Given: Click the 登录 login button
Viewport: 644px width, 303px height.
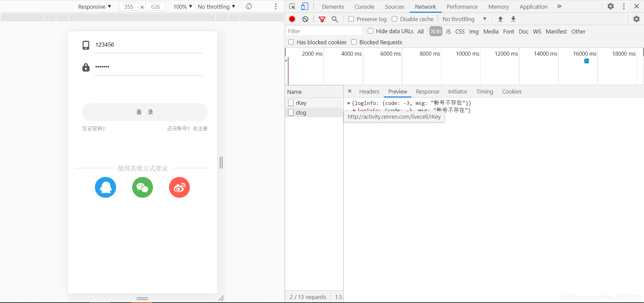Looking at the screenshot, I should click(145, 112).
